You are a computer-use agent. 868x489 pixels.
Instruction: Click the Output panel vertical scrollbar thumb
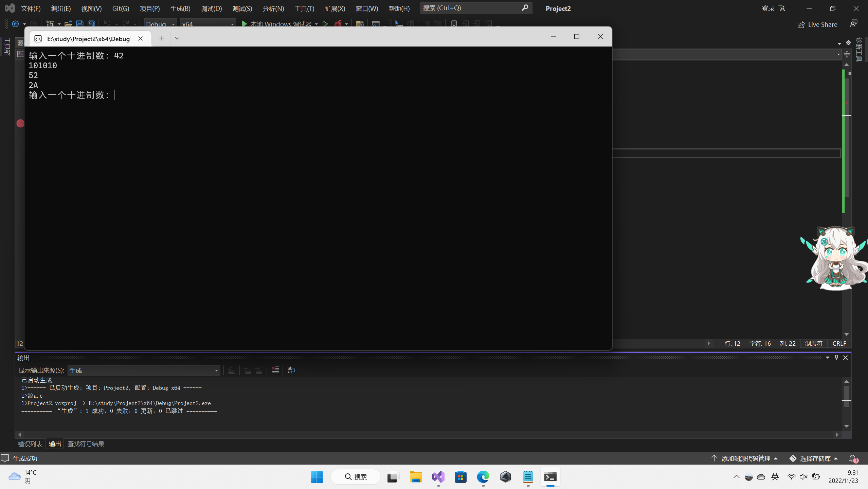coord(846,394)
